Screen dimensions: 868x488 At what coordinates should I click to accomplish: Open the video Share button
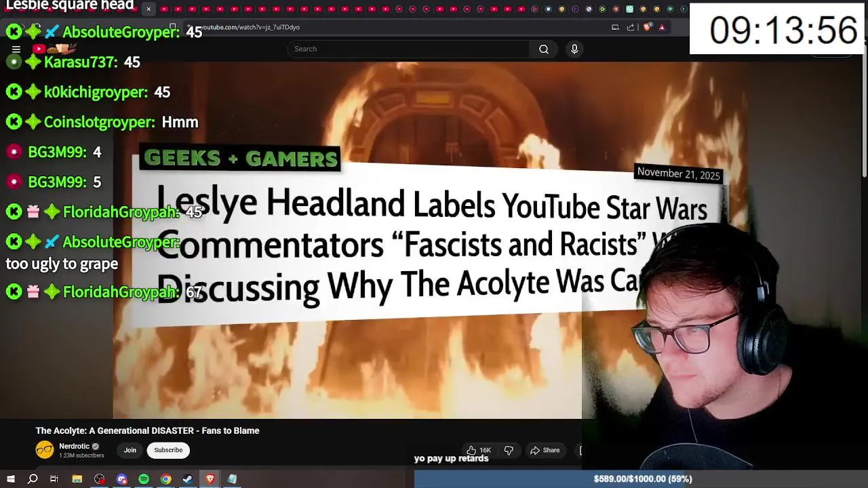coord(545,450)
